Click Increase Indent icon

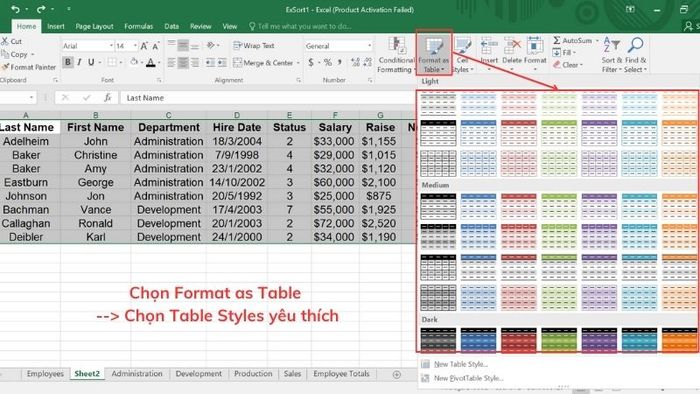pos(222,63)
